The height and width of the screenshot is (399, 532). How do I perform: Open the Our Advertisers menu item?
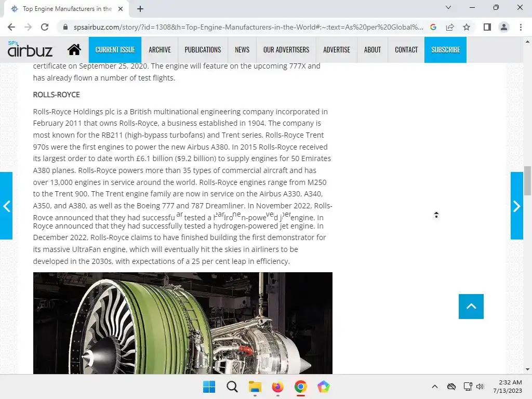286,49
